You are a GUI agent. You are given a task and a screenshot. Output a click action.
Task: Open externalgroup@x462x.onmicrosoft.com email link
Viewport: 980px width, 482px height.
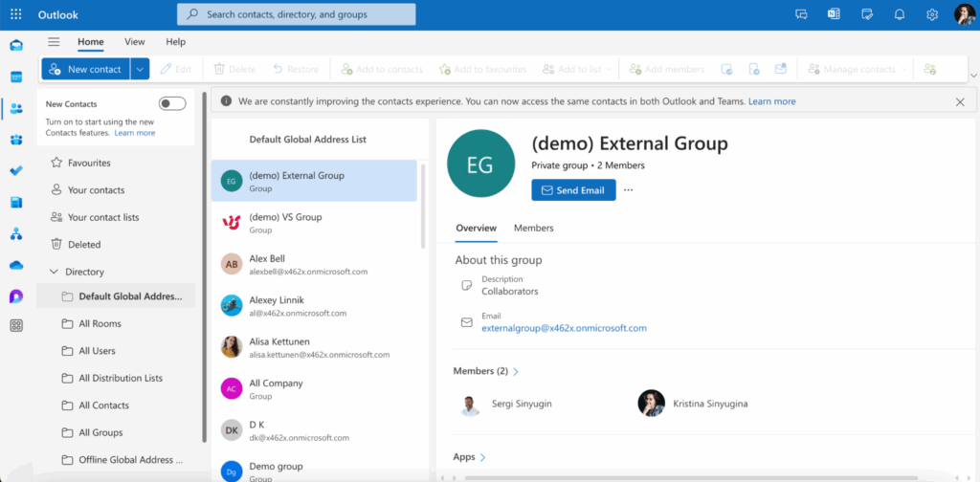pos(564,328)
